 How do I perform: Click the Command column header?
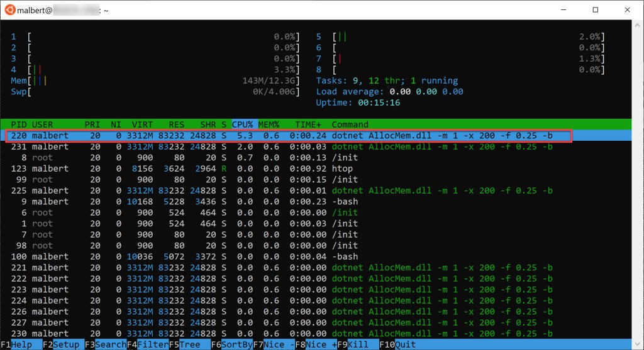tap(350, 124)
